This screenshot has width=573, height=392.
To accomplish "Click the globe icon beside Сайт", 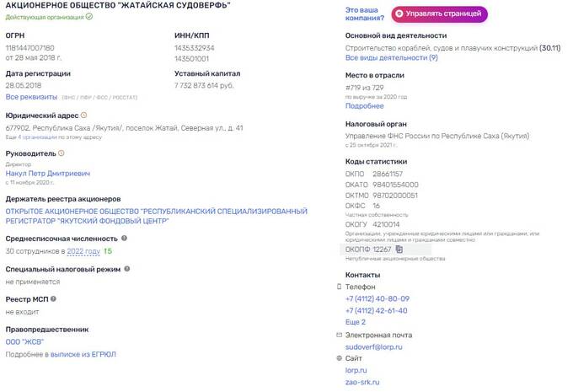I will 339,358.
